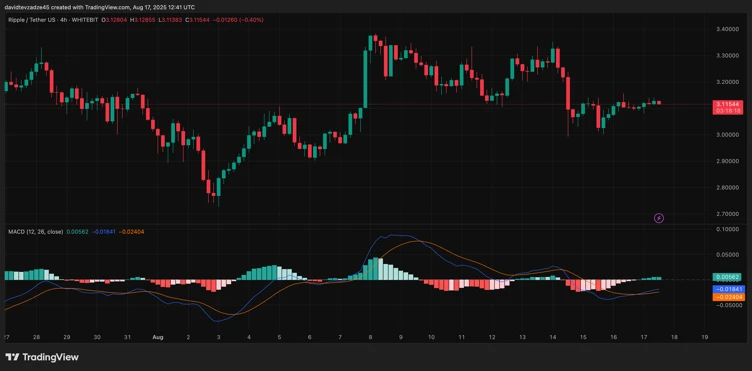Click the 29 date label on the time axis

(x=67, y=337)
